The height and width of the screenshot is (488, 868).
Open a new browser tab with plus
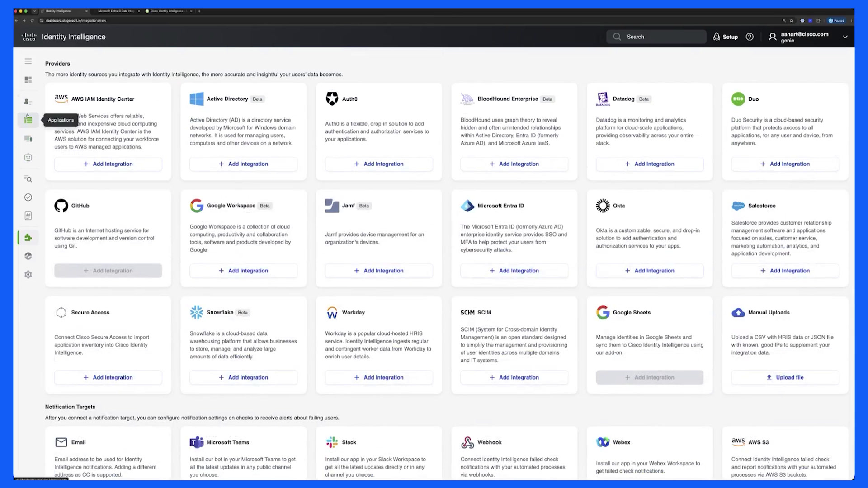pos(199,11)
